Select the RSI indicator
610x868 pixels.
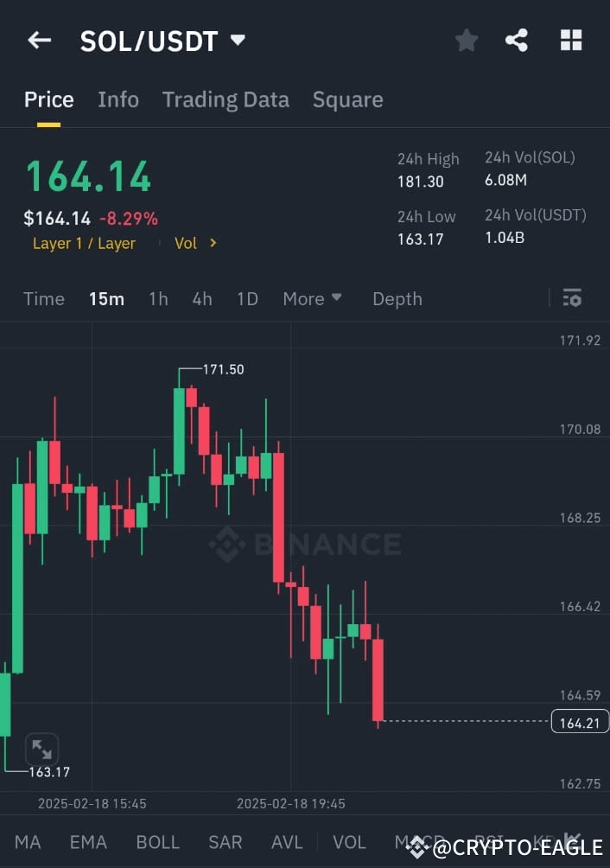tap(486, 841)
